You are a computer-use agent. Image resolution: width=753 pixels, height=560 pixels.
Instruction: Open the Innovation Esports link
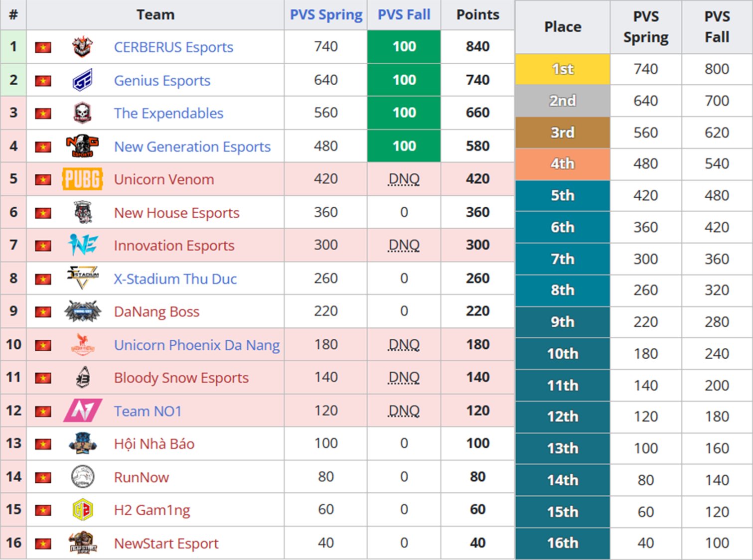click(174, 246)
